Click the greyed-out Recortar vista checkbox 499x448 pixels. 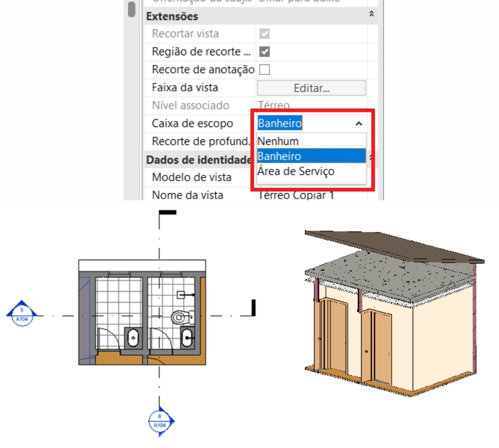pyautogui.click(x=264, y=34)
